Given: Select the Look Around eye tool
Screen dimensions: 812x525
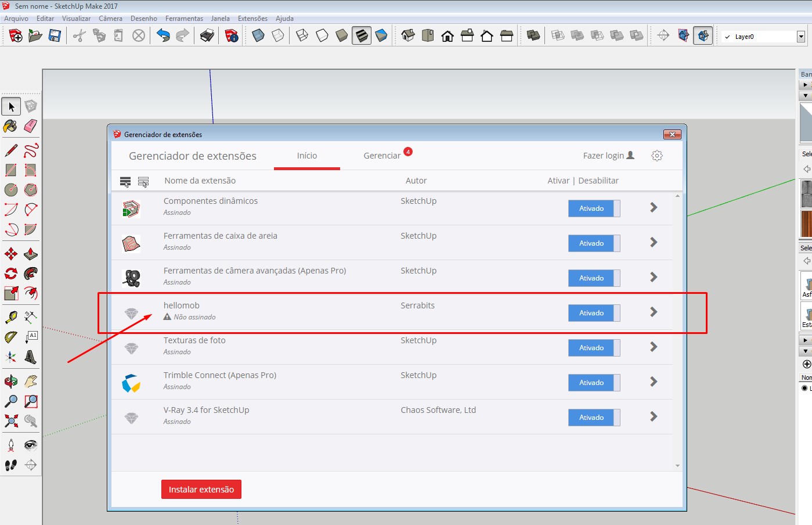Looking at the screenshot, I should (31, 445).
